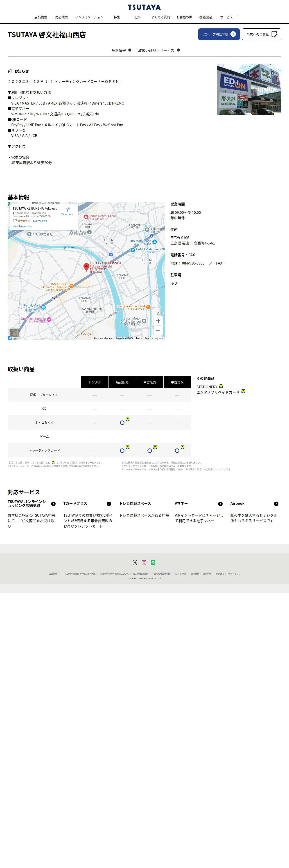This screenshot has height=868, width=289.
Task: Open X (Twitter) icon in footer
Action: (x=135, y=562)
